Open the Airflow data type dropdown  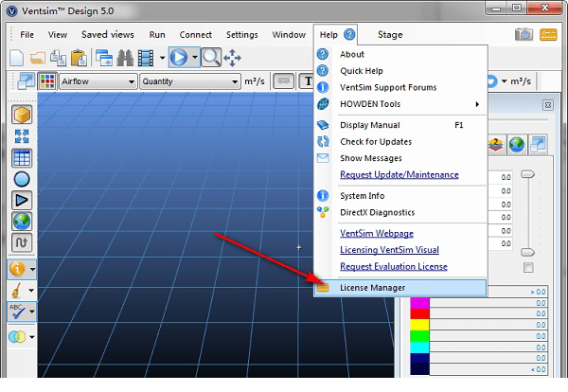[98, 81]
